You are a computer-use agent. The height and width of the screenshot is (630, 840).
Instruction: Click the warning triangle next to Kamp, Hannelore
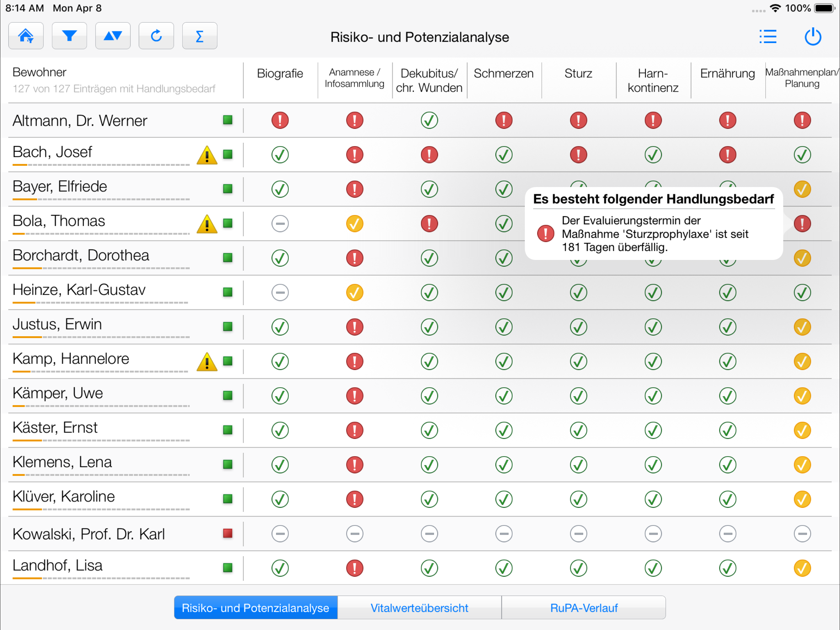click(207, 361)
